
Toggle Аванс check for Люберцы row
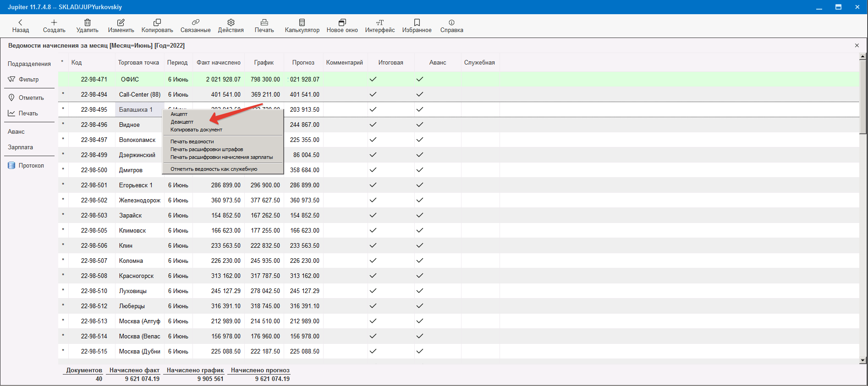click(420, 306)
